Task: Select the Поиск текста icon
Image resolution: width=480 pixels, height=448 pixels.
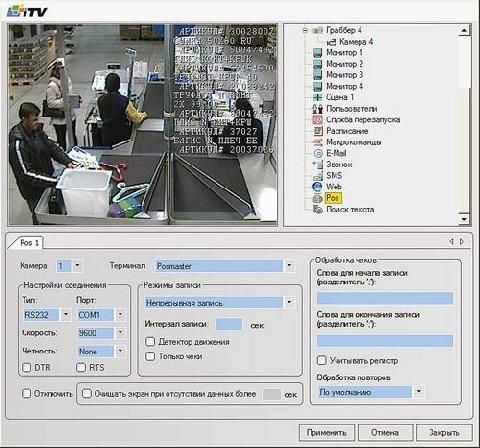Action: click(x=318, y=209)
